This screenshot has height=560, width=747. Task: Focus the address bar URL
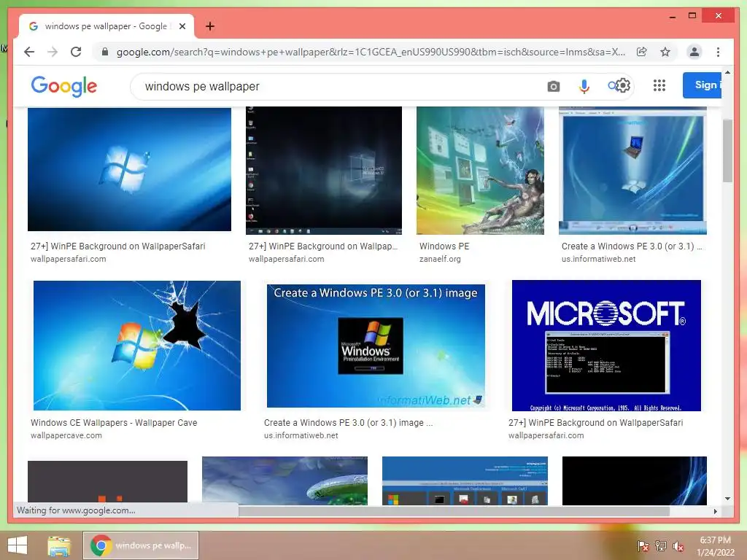pyautogui.click(x=371, y=52)
